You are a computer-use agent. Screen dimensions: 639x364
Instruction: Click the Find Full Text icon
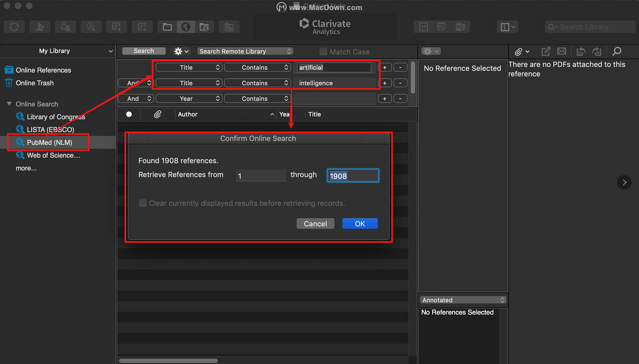91,27
